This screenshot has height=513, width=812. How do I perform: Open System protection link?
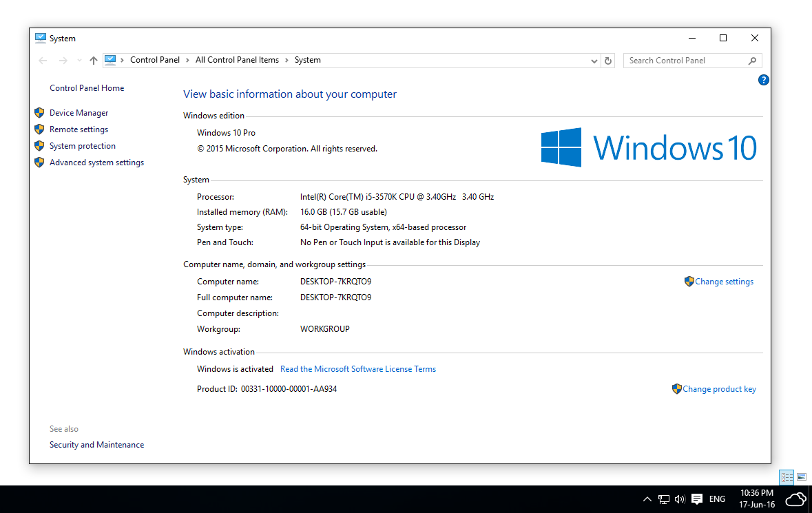click(x=83, y=146)
